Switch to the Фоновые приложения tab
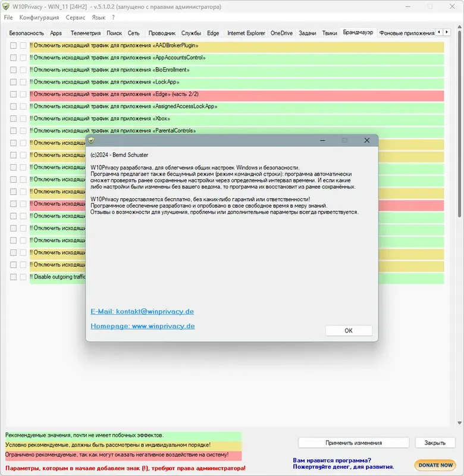Viewport: 464px width, 476px height. (x=407, y=33)
